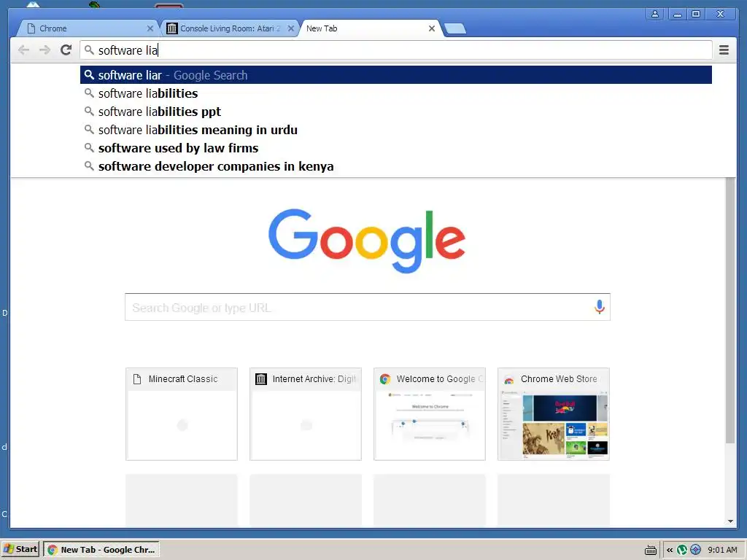The image size is (747, 560).
Task: Click the address bar containing 'software lia'
Action: 396,50
